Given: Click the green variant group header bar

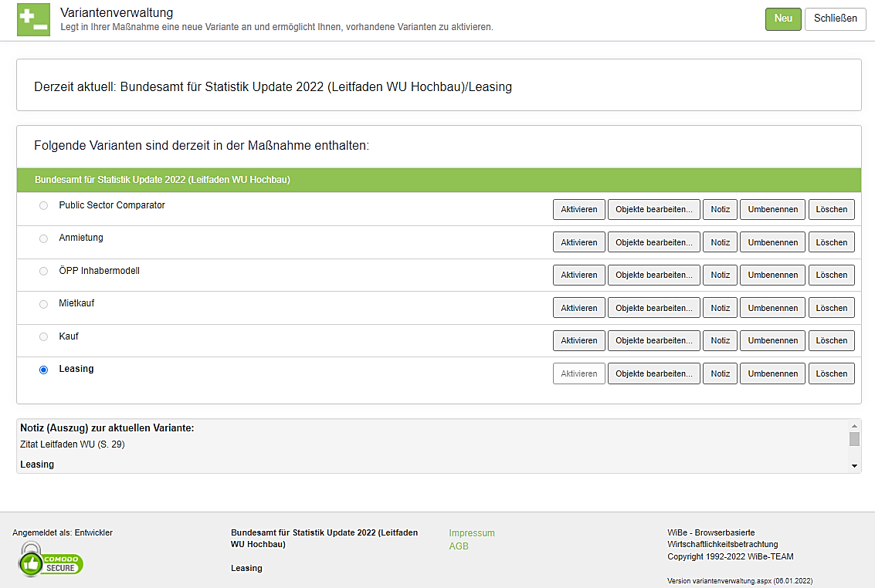Looking at the screenshot, I should point(439,180).
